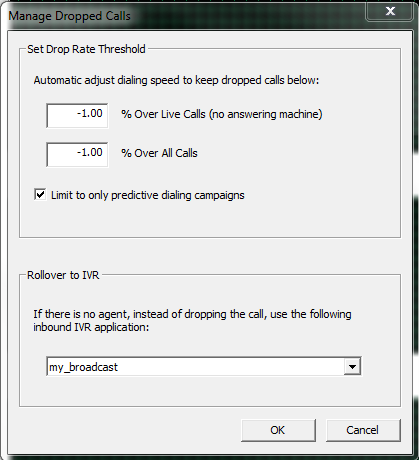Open the inbound IVR application dropdown arrow
The width and height of the screenshot is (419, 460).
point(352,367)
